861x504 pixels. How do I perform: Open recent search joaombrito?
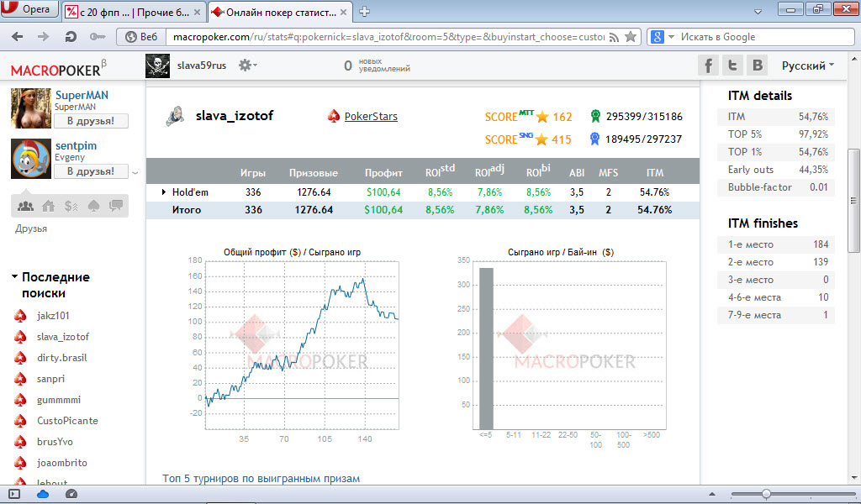(x=62, y=463)
